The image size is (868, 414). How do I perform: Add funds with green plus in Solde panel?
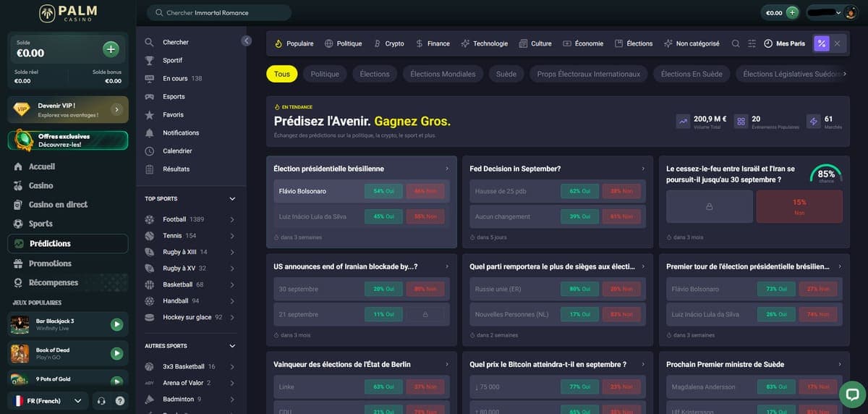pos(111,49)
